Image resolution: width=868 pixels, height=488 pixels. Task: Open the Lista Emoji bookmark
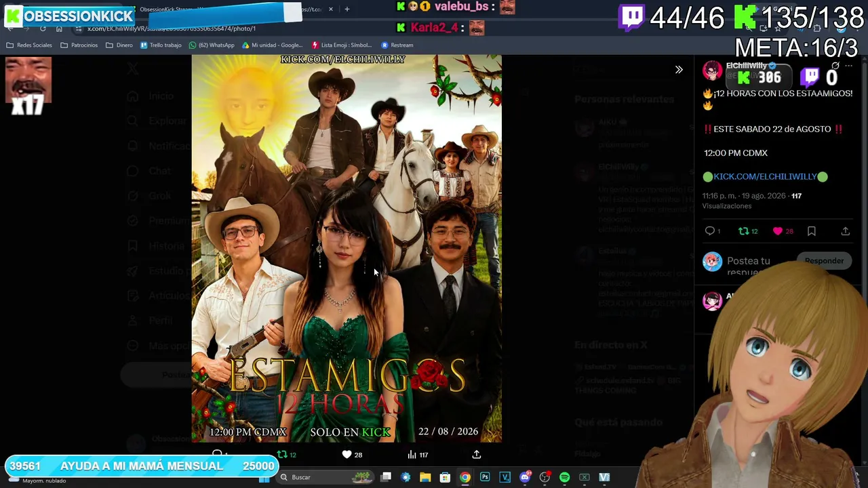342,45
